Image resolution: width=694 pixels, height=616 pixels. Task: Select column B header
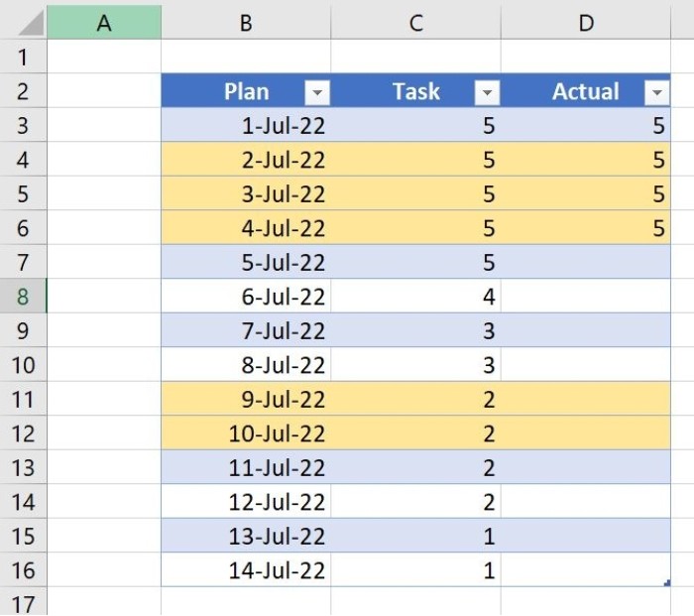pos(246,22)
